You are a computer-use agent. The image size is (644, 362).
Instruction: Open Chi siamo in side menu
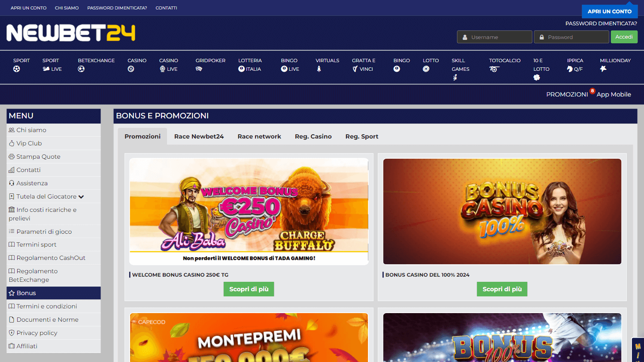click(54, 130)
